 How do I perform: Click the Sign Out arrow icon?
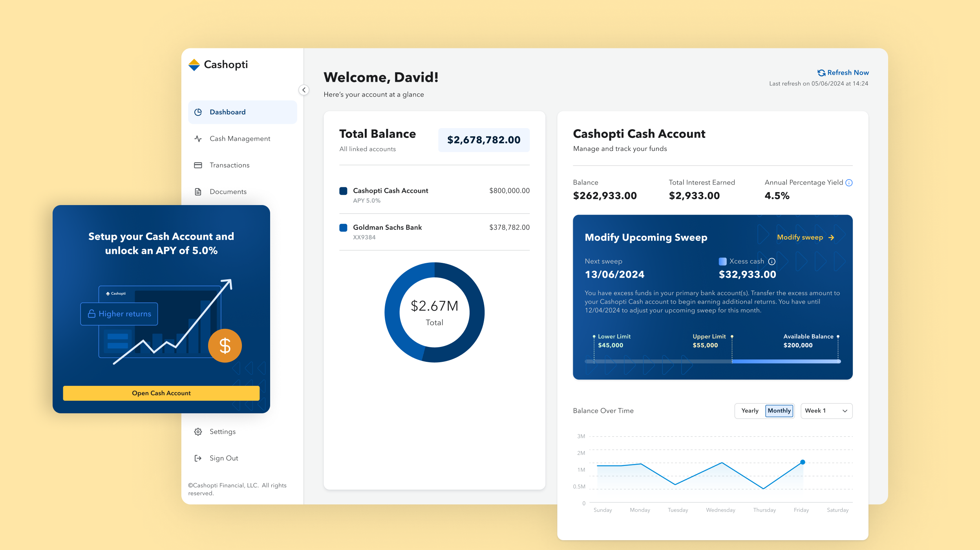[x=198, y=458]
